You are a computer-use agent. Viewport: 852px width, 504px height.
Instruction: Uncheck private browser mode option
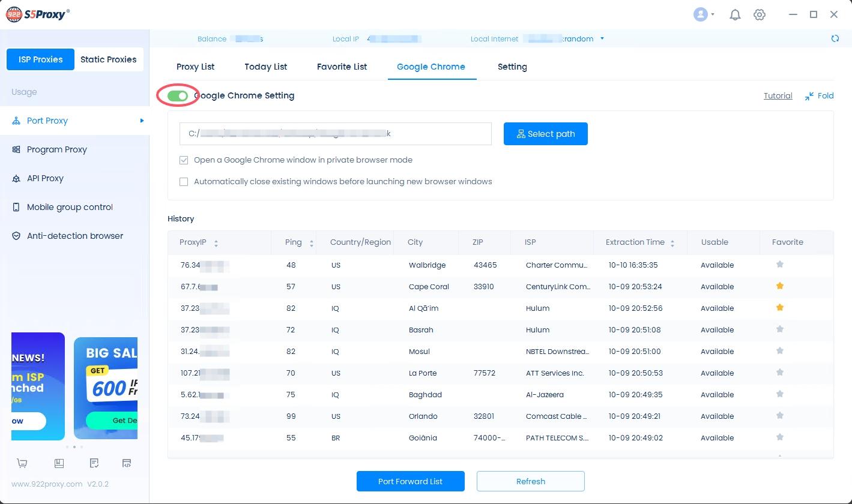point(184,160)
